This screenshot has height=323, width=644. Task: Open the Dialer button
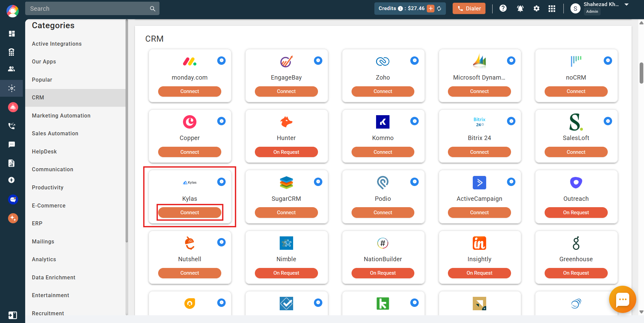coord(469,8)
